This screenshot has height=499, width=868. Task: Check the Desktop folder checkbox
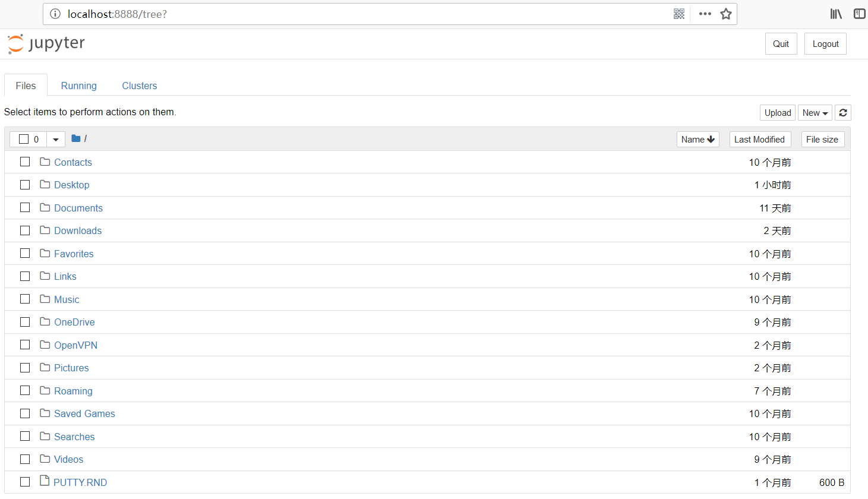coord(25,185)
